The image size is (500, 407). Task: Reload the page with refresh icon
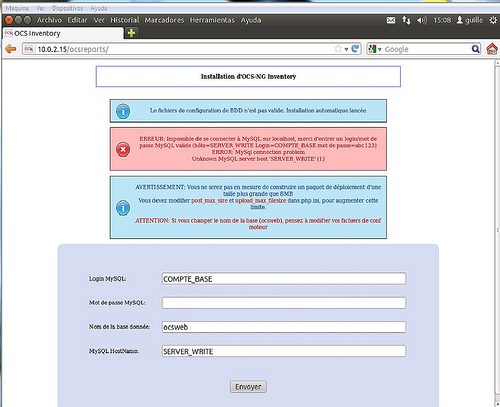click(355, 49)
